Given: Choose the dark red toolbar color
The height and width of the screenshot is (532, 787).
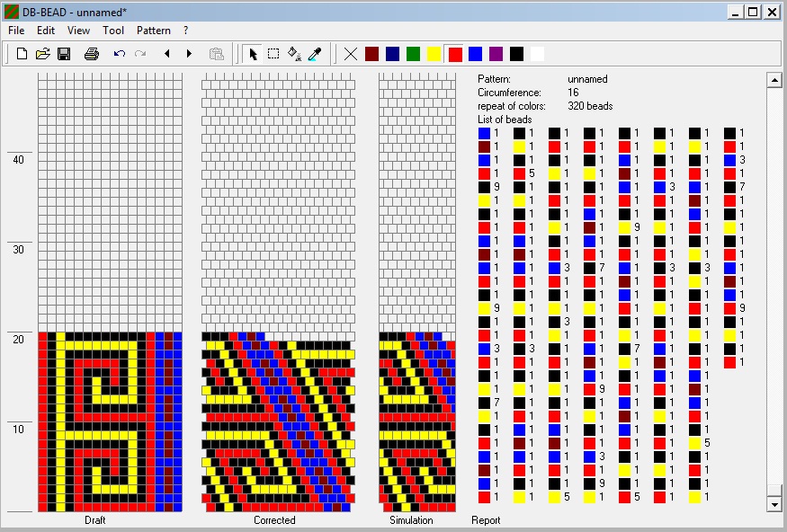Looking at the screenshot, I should pos(372,54).
